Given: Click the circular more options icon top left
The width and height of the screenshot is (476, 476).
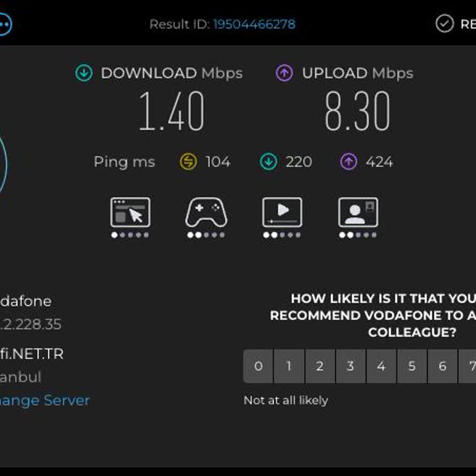Looking at the screenshot, I should (x=4, y=24).
